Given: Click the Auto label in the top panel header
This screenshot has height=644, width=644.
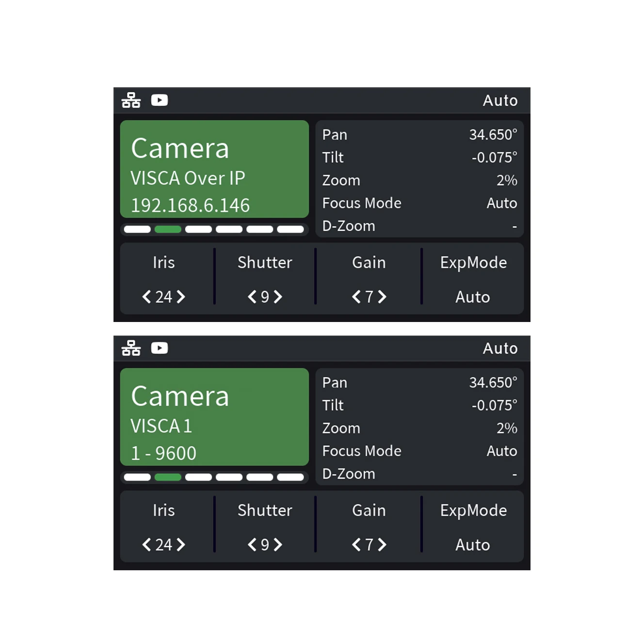Looking at the screenshot, I should point(500,100).
